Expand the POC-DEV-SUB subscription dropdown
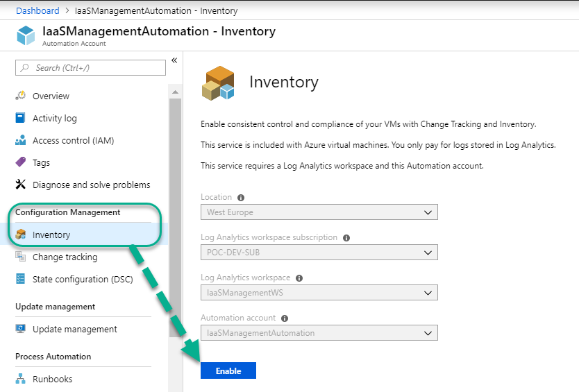579x392 pixels. click(319, 253)
